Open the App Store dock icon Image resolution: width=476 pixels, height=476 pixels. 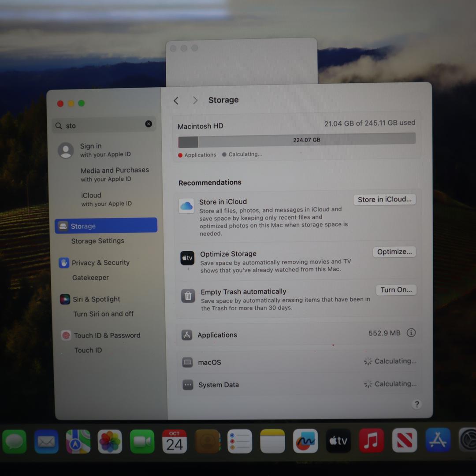coord(438,440)
